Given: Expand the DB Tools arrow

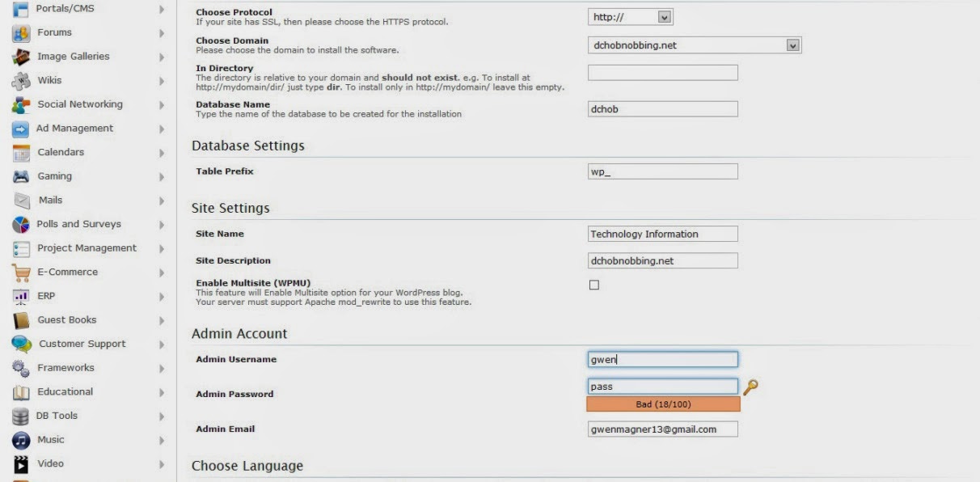Looking at the screenshot, I should click(x=162, y=416).
